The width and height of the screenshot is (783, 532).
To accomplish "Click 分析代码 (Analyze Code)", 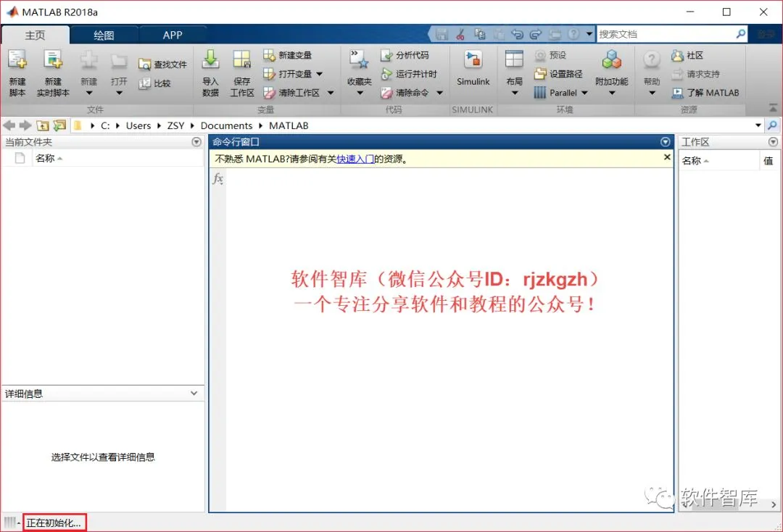I will [405, 55].
